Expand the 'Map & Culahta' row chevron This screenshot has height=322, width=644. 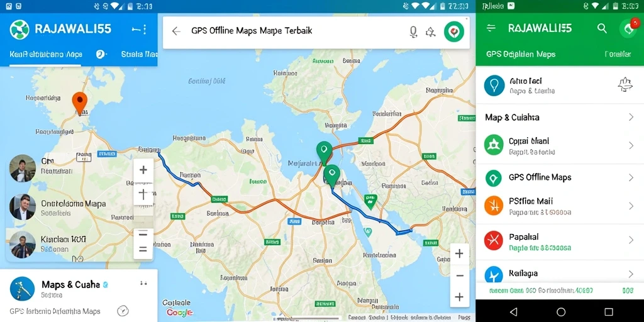coord(631,118)
